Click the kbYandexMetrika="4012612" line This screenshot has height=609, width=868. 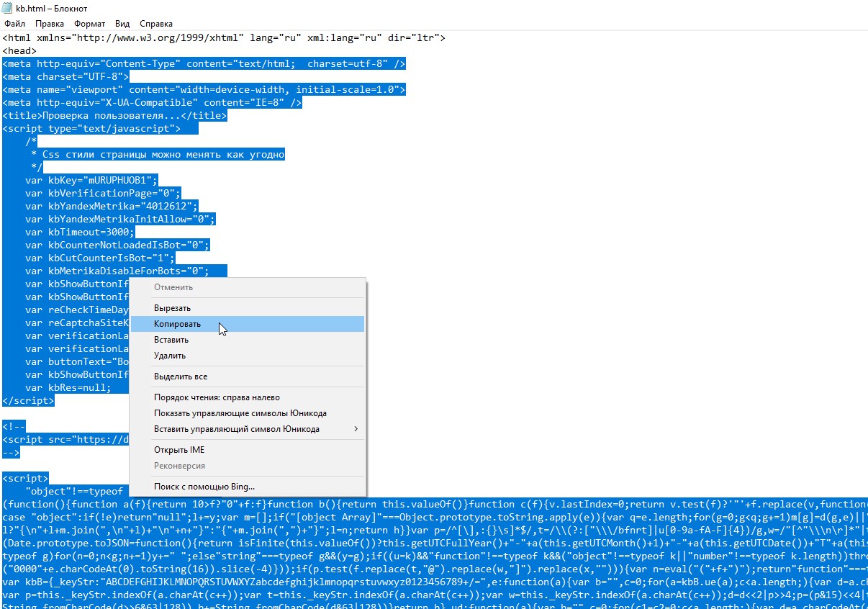click(111, 207)
